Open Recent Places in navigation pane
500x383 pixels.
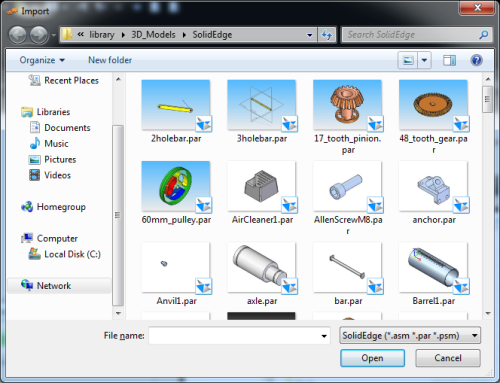[63, 80]
